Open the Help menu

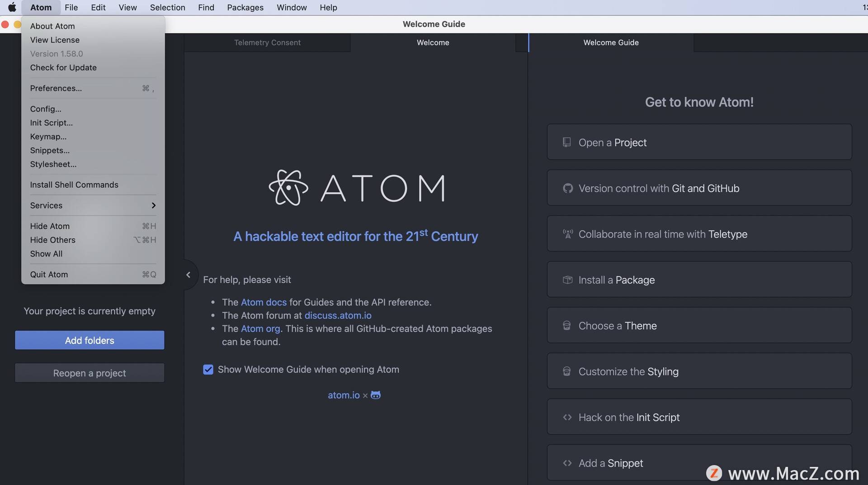click(x=328, y=7)
